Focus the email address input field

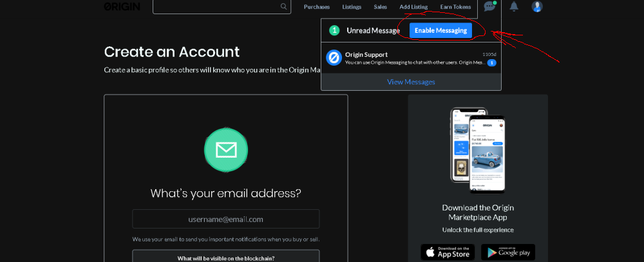click(226, 219)
